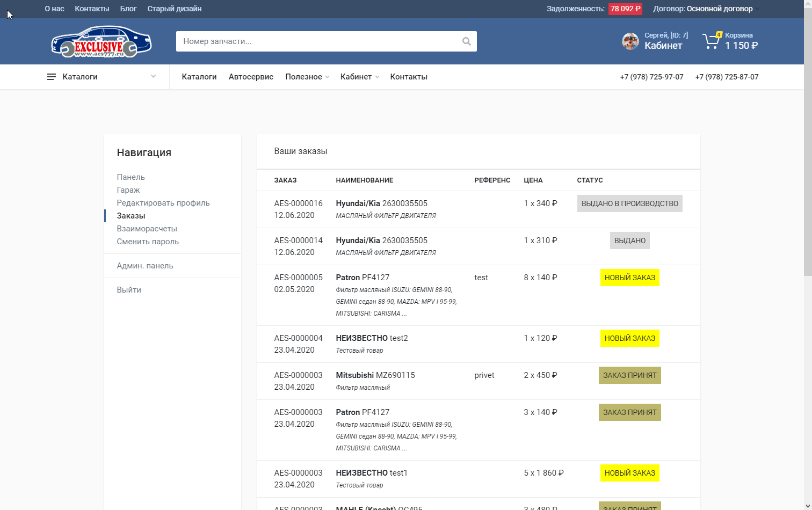812x510 pixels.
Task: Call phone number +7 (978) 725-87-07
Action: coord(727,77)
